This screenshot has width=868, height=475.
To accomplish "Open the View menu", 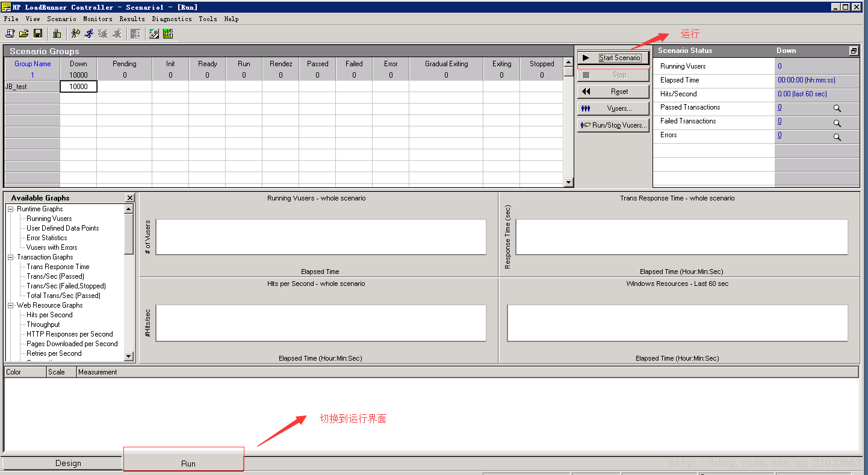I will tap(33, 19).
